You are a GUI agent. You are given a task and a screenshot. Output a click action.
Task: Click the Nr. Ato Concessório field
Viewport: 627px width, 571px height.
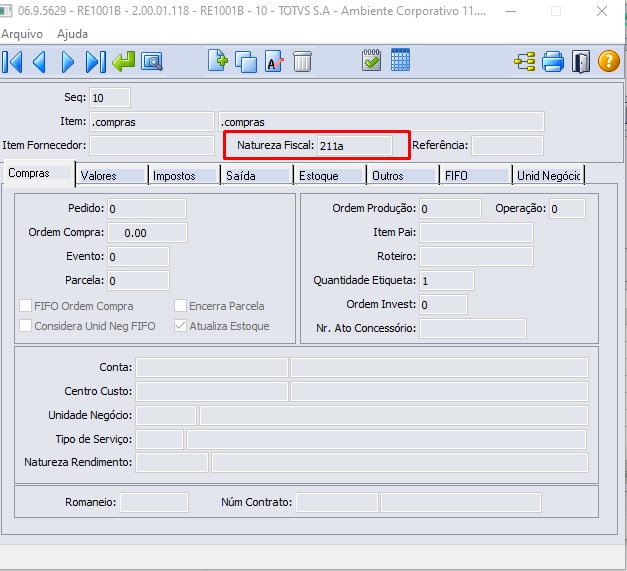(473, 328)
